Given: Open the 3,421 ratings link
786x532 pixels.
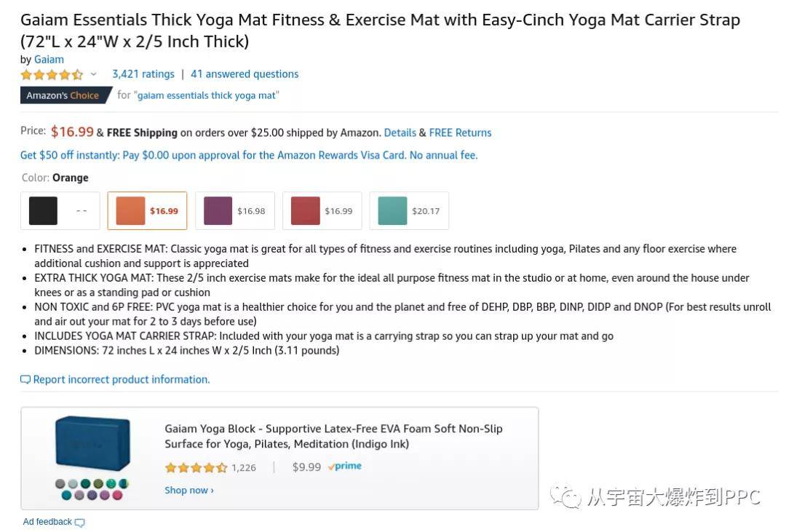Looking at the screenshot, I should 143,74.
